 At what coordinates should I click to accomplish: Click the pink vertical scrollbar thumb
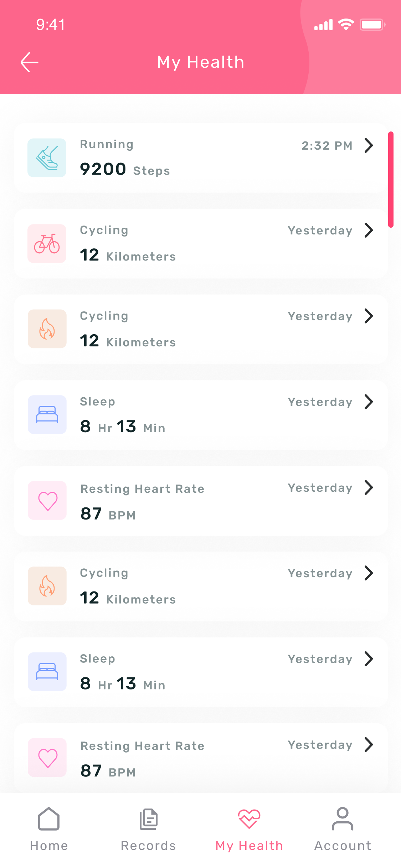pyautogui.click(x=391, y=179)
